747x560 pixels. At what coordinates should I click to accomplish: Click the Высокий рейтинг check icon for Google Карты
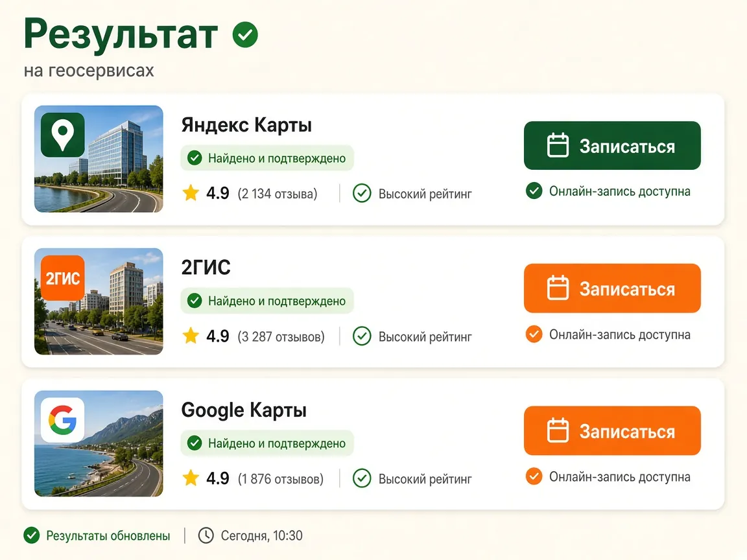362,478
